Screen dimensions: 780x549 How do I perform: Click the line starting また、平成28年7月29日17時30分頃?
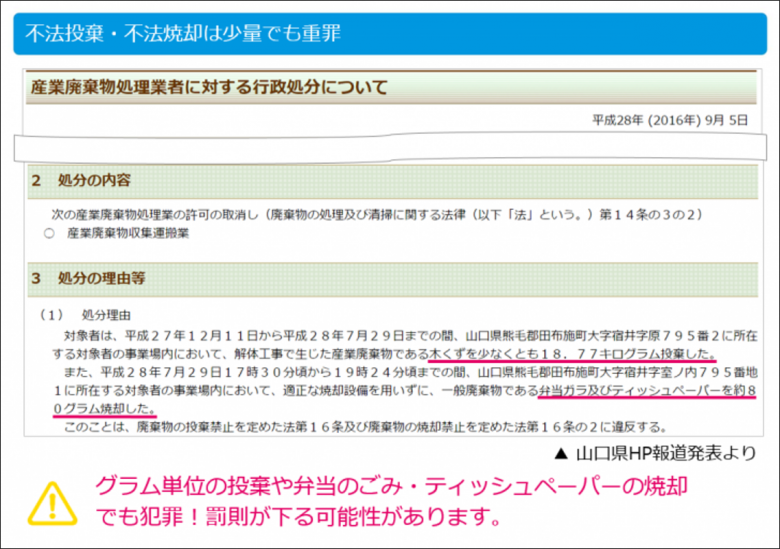(x=410, y=372)
